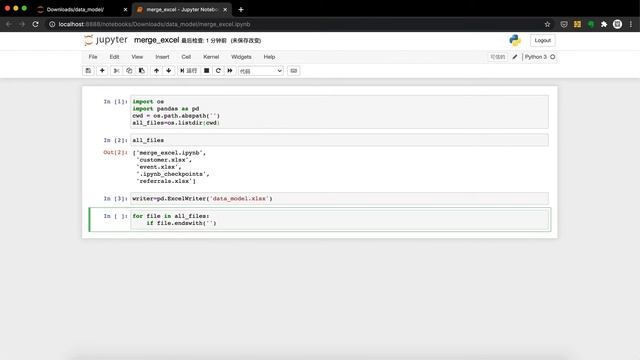Close the merge_excel browser tab
Viewport: 640px width, 360px height.
click(x=225, y=9)
